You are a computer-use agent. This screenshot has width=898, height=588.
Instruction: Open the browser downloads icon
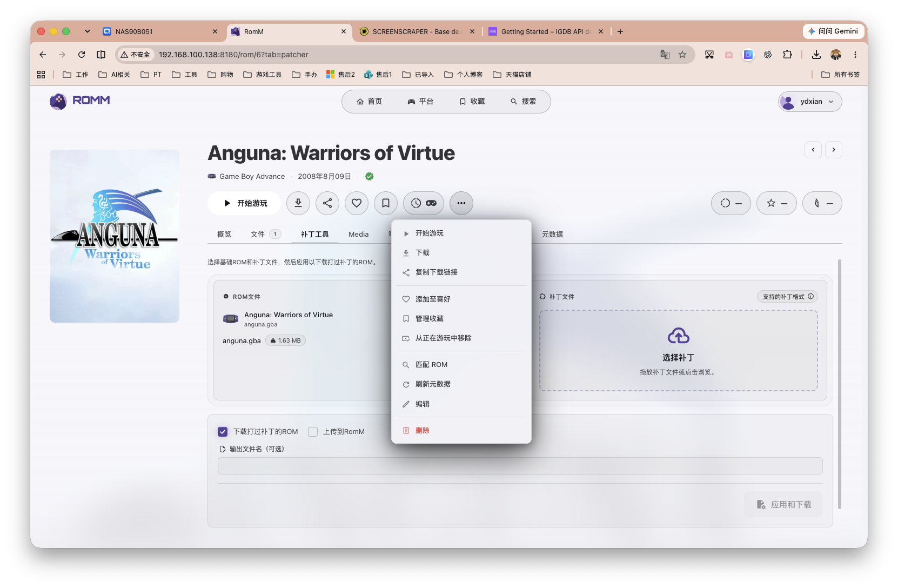pos(816,55)
